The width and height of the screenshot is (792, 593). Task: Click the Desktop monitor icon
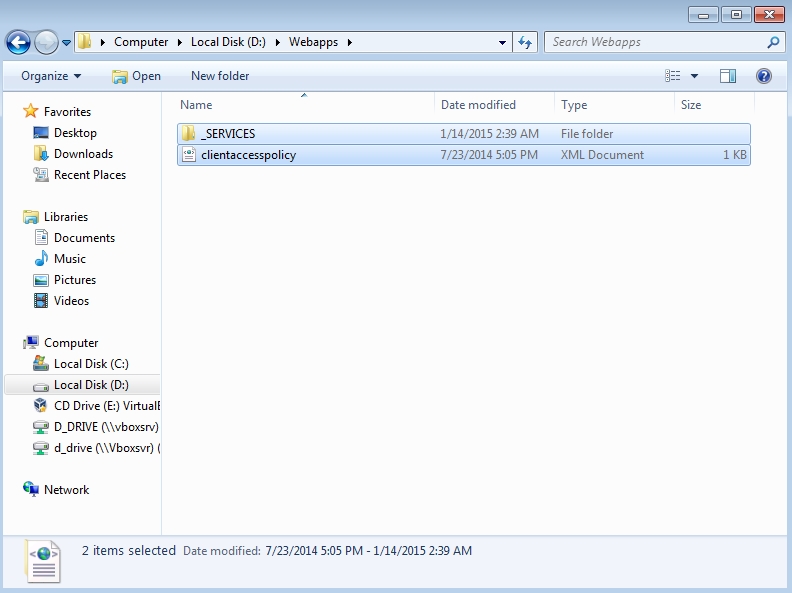click(41, 133)
